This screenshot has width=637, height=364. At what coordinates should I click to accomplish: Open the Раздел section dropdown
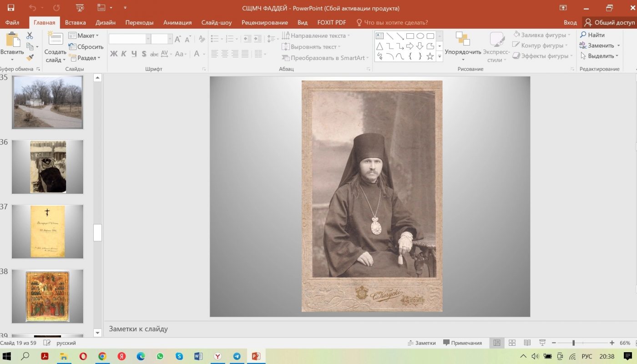coord(84,58)
